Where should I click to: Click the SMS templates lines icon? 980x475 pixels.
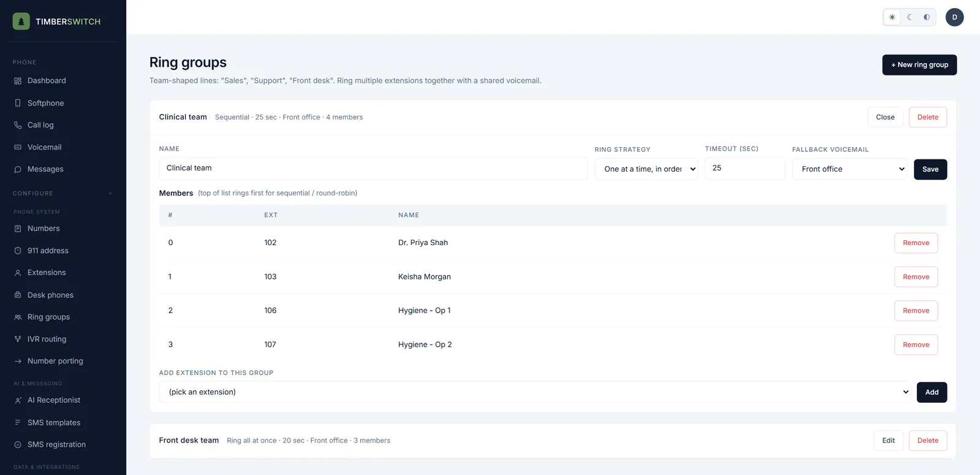pos(18,422)
